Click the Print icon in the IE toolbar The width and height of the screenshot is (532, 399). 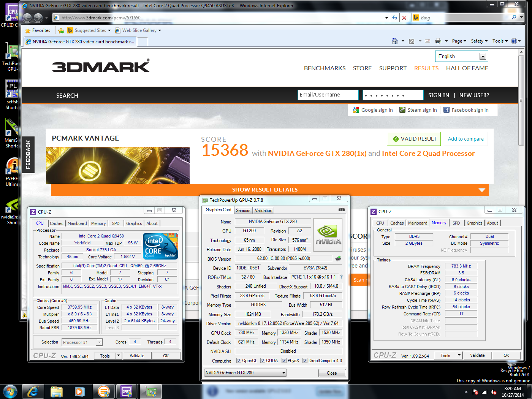(438, 41)
